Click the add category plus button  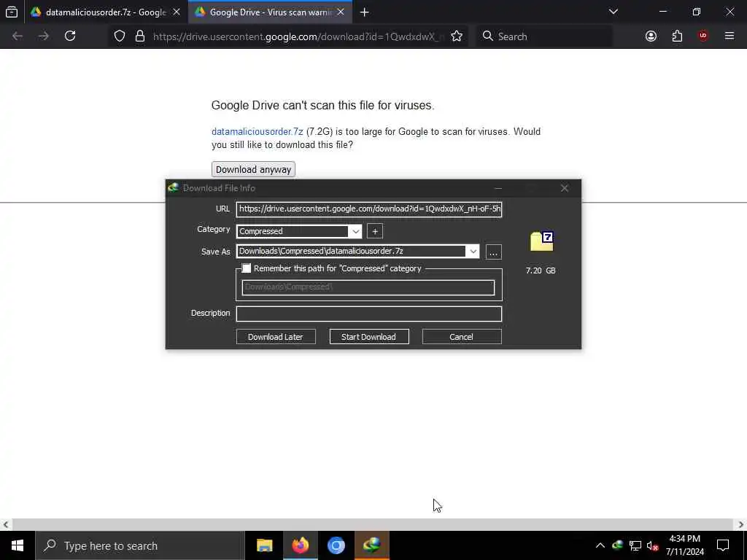375,231
